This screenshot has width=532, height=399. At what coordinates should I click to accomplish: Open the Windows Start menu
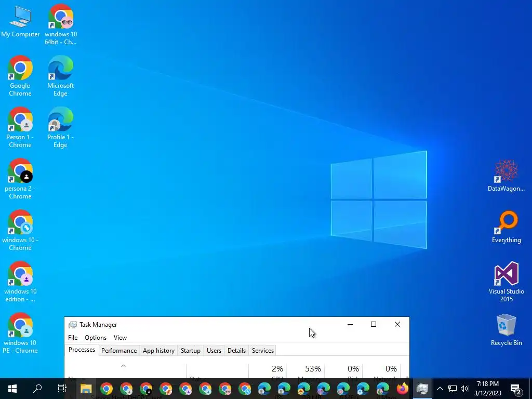[12, 389]
